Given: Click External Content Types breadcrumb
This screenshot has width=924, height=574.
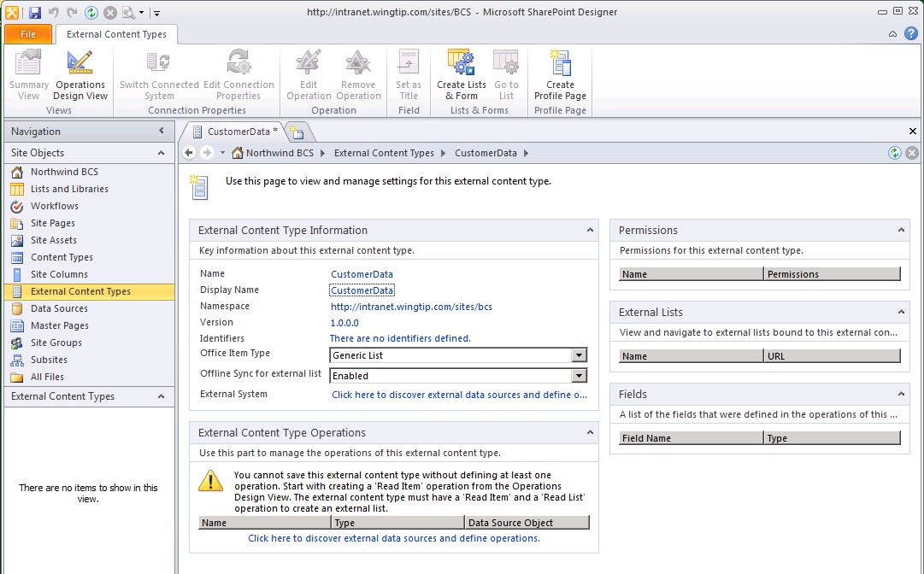Looking at the screenshot, I should coord(384,153).
